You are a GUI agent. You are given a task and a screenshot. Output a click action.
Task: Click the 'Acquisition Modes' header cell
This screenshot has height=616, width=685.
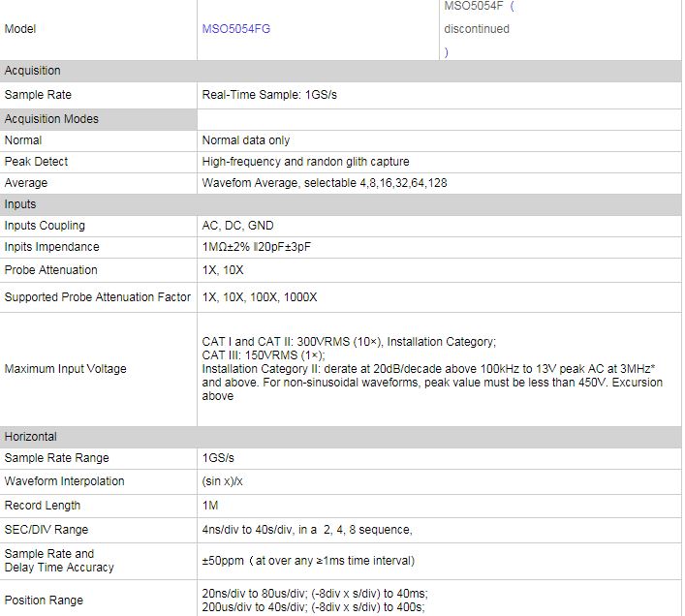(98, 119)
